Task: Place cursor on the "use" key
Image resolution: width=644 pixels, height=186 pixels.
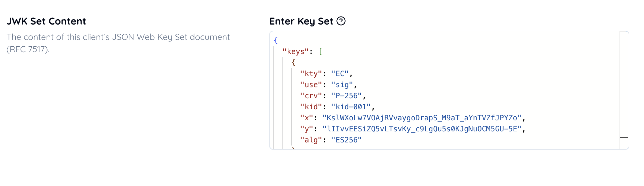Action: click(x=311, y=85)
